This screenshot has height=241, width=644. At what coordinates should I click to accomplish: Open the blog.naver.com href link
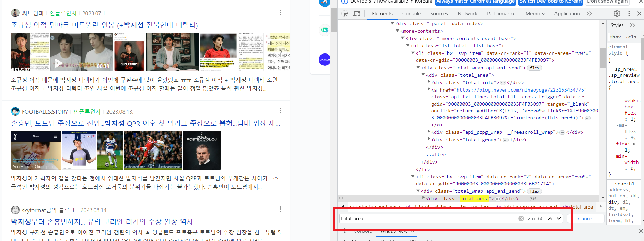(x=520, y=90)
